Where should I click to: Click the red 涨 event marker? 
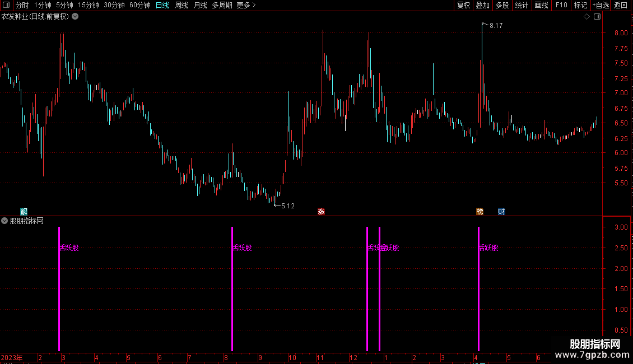click(x=321, y=212)
